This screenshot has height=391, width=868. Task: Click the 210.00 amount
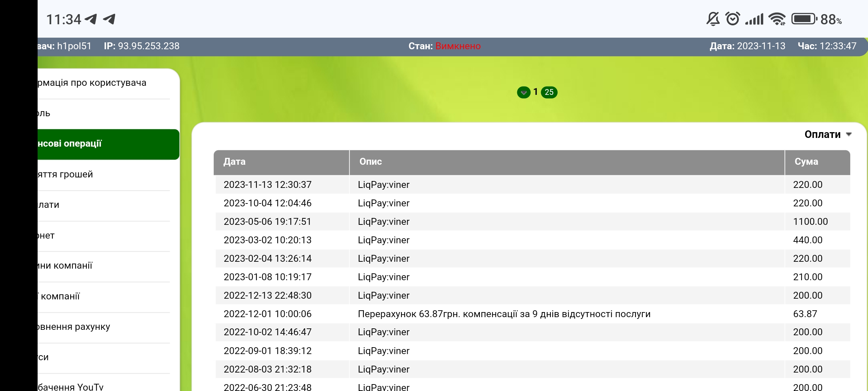808,277
